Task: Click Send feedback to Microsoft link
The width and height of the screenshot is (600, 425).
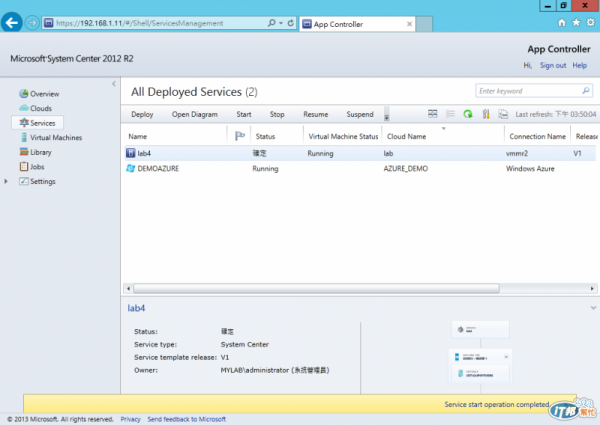Action: [x=187, y=419]
